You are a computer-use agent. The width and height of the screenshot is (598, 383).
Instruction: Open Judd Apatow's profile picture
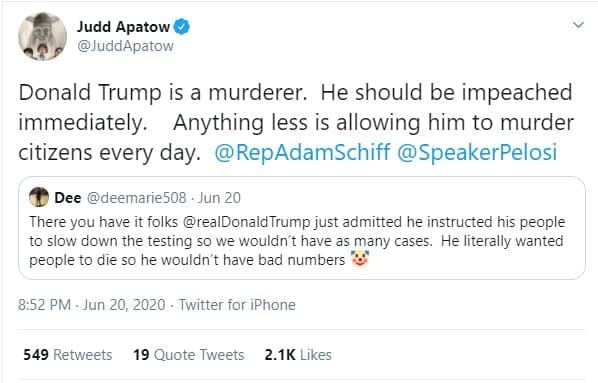[42, 37]
